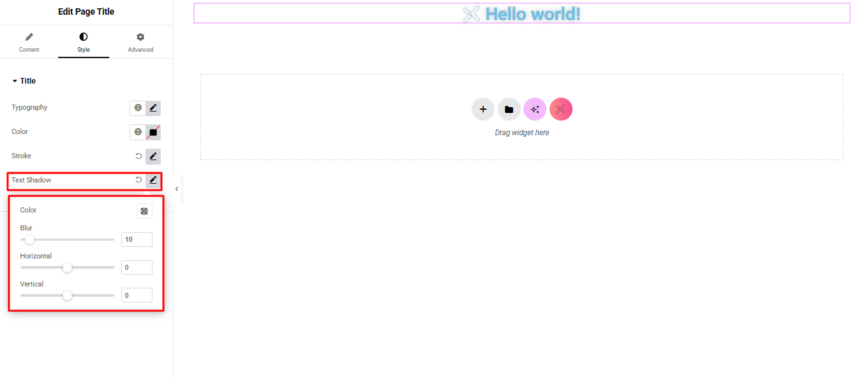Switch to the Content tab
Viewport: 868px width, 379px height.
pos(29,43)
